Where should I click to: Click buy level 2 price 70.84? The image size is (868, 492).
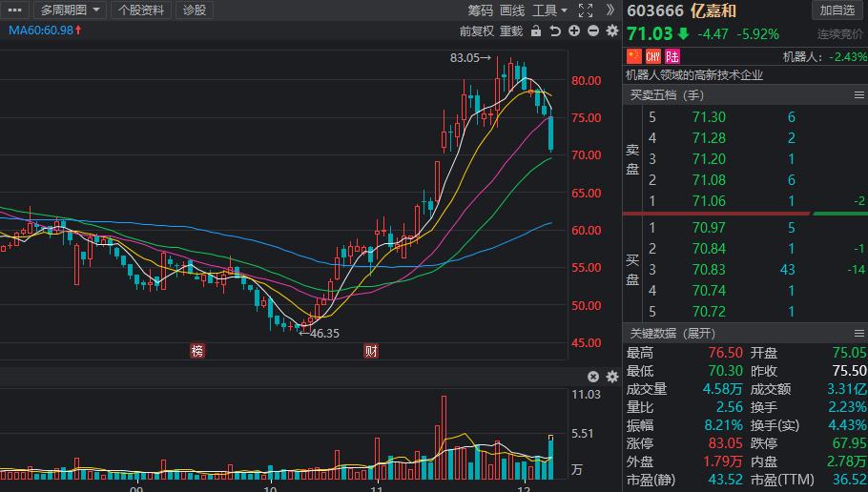click(709, 249)
